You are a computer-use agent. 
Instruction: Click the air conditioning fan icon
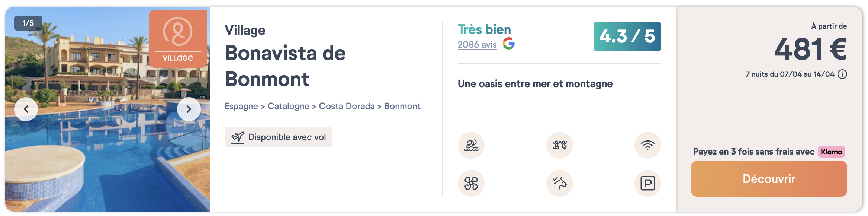point(471,183)
